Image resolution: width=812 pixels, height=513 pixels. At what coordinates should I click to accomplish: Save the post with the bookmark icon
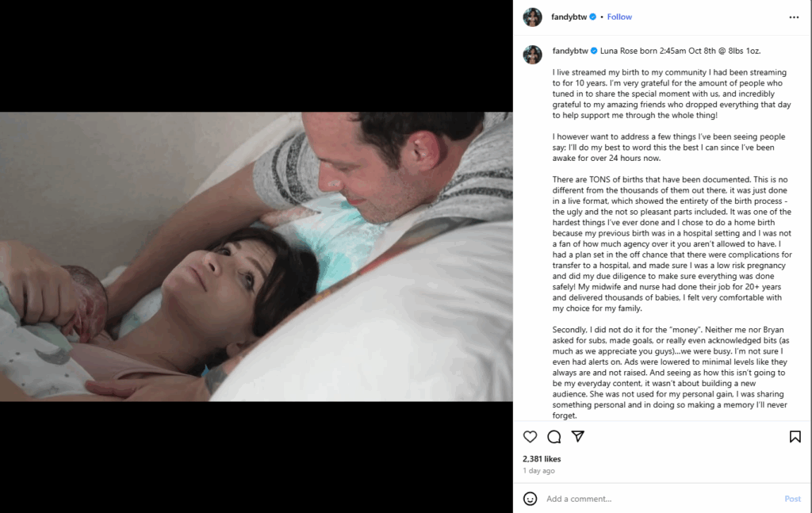pos(795,436)
